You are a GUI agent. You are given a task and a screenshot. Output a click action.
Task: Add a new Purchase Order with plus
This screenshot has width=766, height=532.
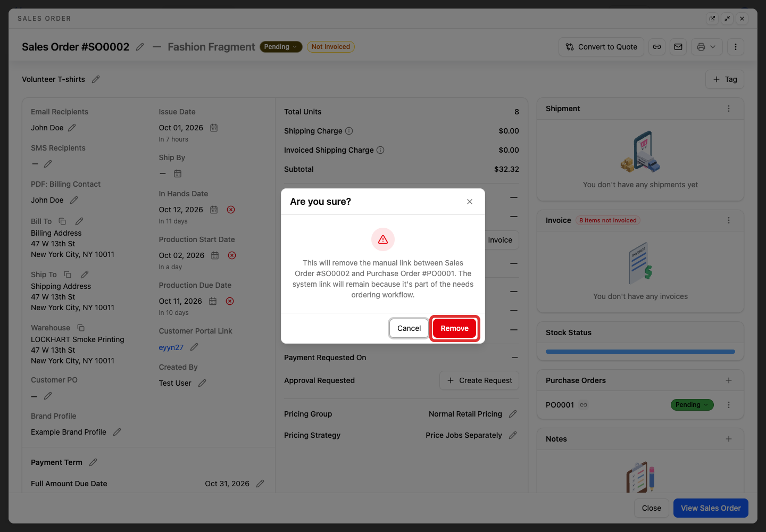pos(729,380)
